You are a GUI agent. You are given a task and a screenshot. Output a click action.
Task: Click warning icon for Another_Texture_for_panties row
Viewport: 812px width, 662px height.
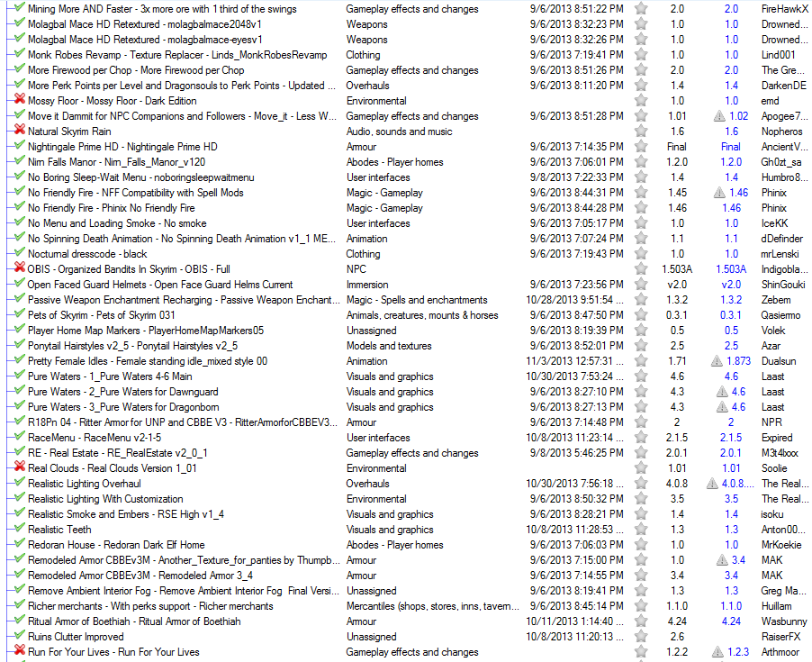(x=722, y=560)
